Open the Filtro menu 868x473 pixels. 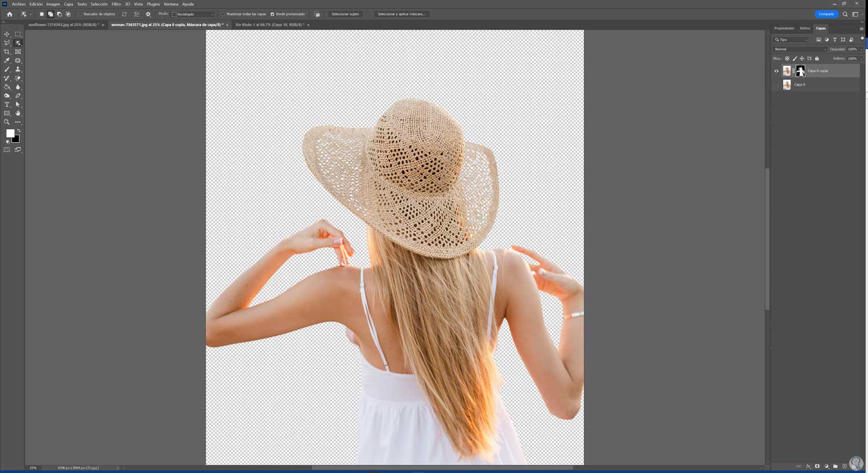(x=116, y=4)
